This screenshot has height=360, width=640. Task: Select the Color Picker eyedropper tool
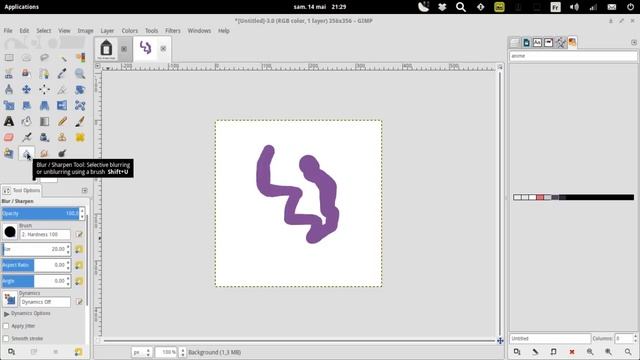[x=62, y=73]
